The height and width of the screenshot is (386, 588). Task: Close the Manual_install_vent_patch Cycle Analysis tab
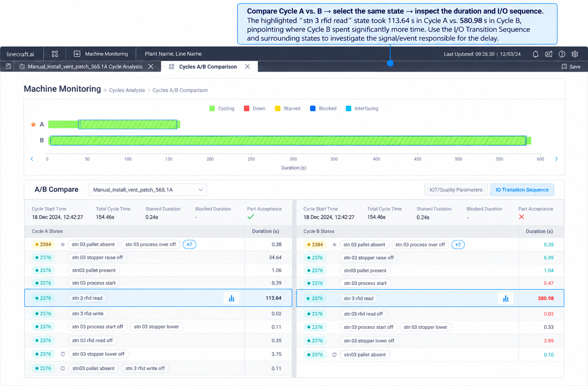point(151,66)
